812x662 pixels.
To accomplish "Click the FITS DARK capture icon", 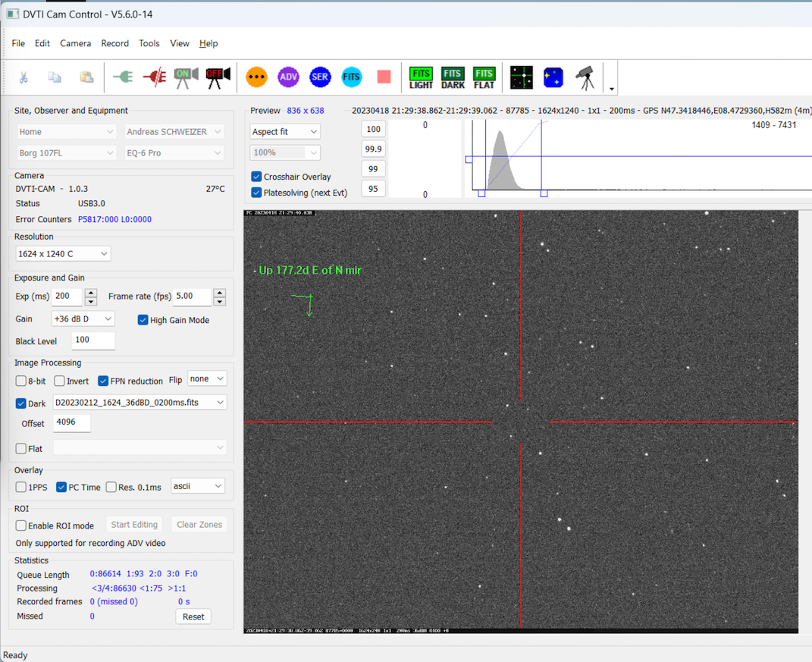I will point(453,77).
